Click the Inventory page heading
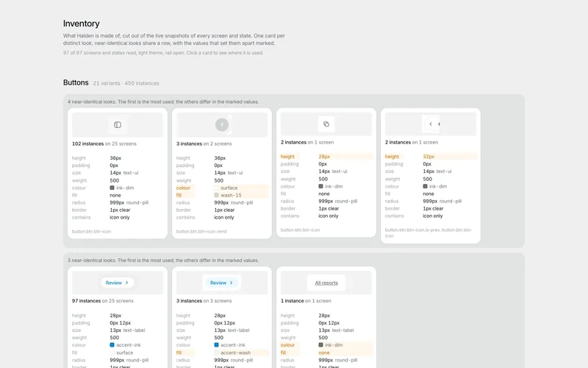 82,24
